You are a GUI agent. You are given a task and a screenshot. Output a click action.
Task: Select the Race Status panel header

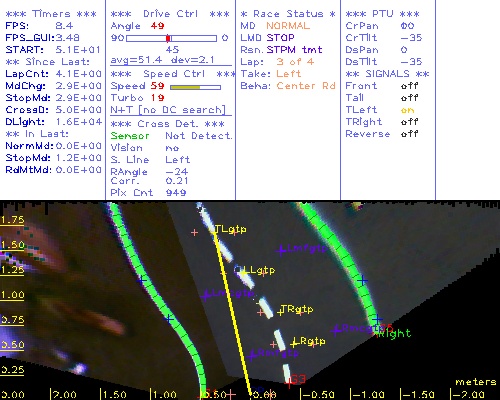(x=288, y=14)
